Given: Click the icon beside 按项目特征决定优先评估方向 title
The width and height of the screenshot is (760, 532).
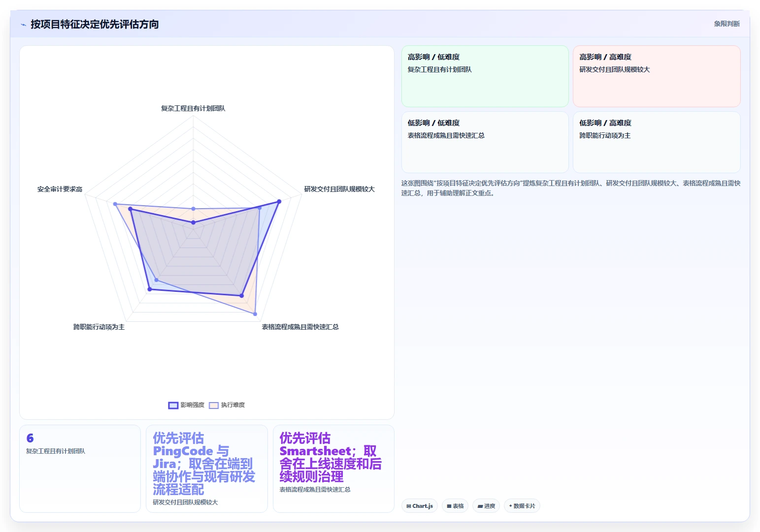Looking at the screenshot, I should click(x=23, y=24).
